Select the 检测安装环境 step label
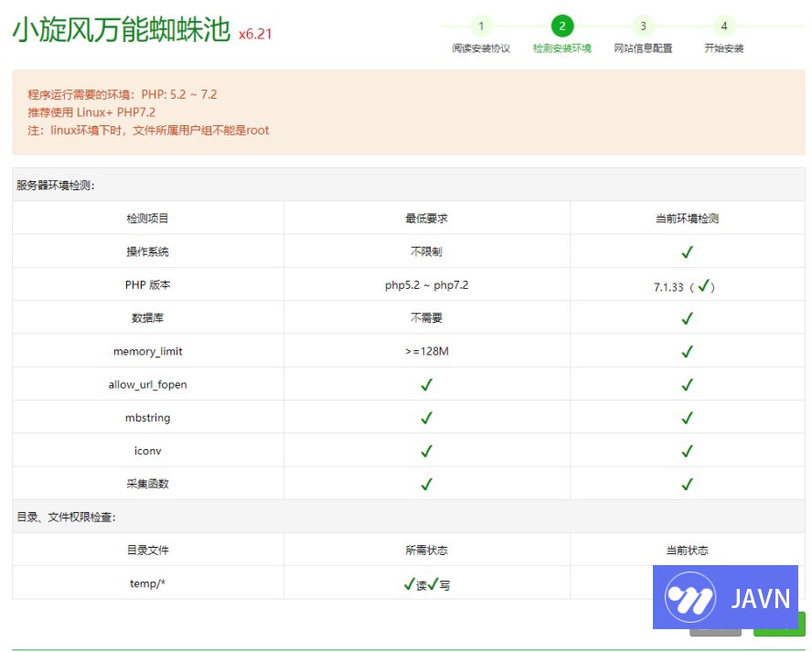This screenshot has height=652, width=812. (x=561, y=48)
